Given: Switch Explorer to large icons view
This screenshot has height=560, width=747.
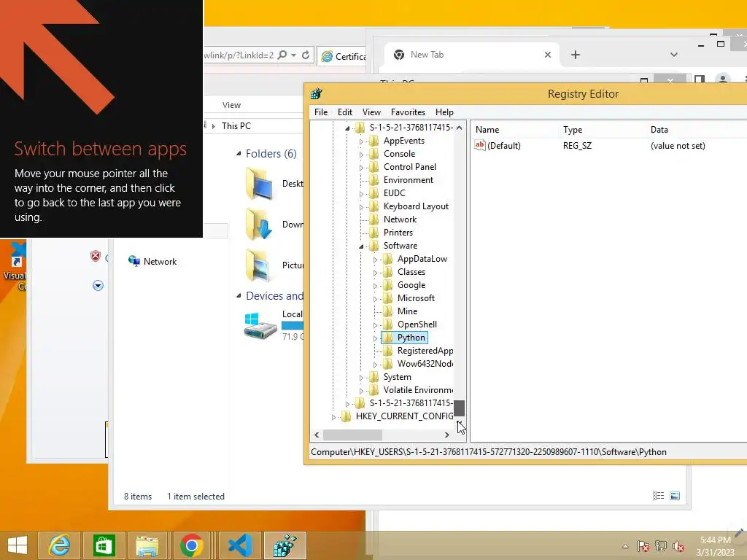Looking at the screenshot, I should click(675, 496).
